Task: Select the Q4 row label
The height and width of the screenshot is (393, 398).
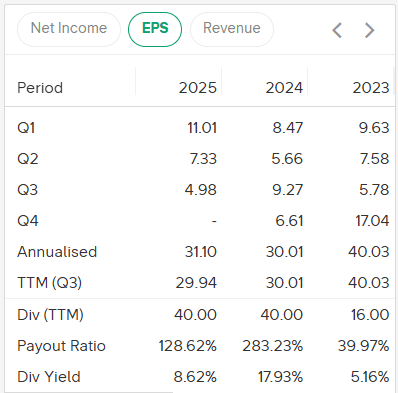Action: coord(28,221)
